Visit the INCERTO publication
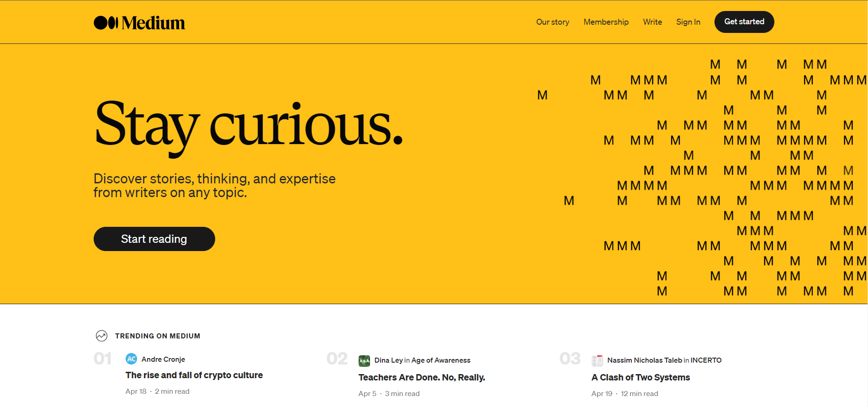This screenshot has width=868, height=407. click(706, 360)
